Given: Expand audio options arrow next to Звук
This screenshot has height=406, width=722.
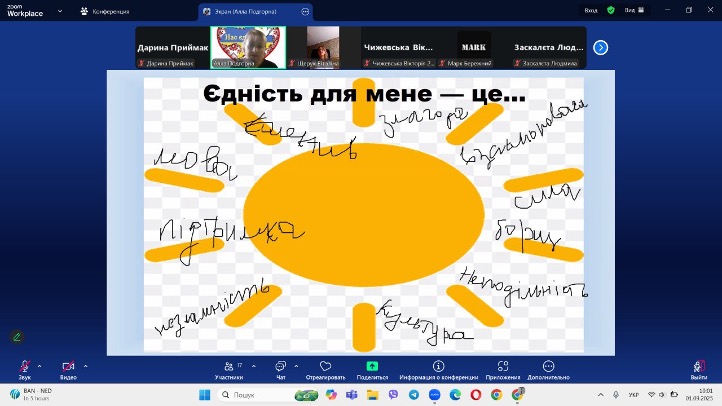Looking at the screenshot, I should click(x=42, y=364).
